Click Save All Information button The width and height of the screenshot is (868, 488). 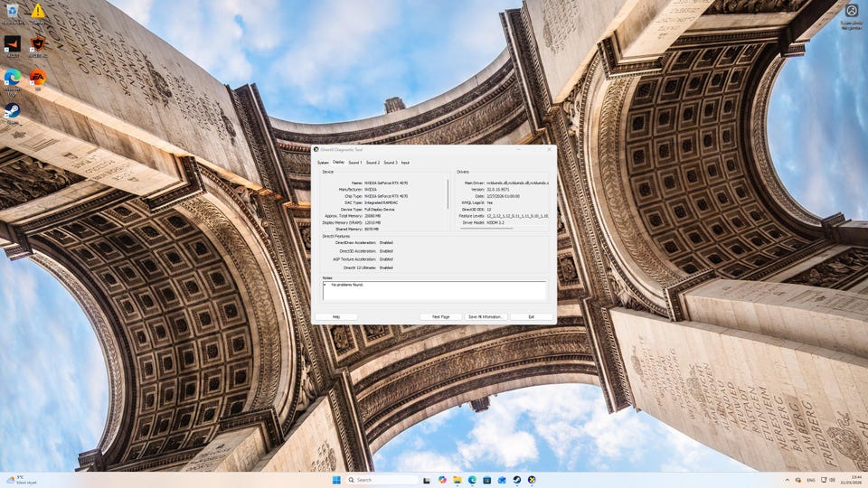click(x=486, y=317)
